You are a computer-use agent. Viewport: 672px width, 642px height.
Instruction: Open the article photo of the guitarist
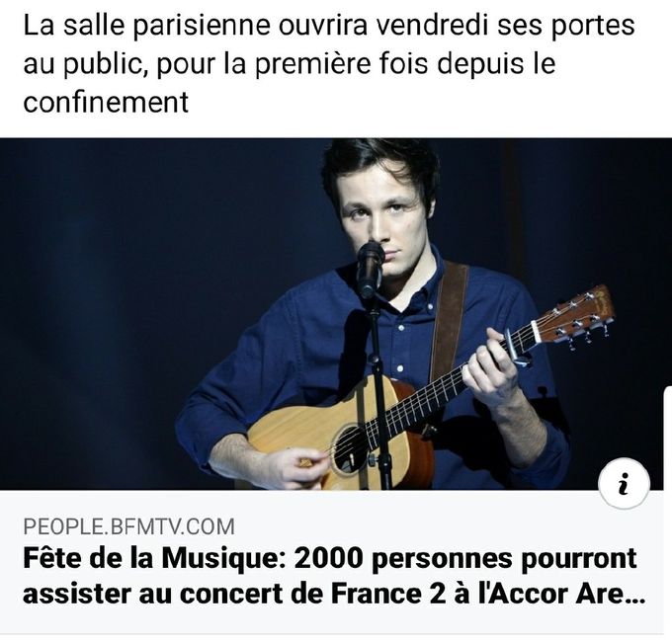click(x=336, y=314)
